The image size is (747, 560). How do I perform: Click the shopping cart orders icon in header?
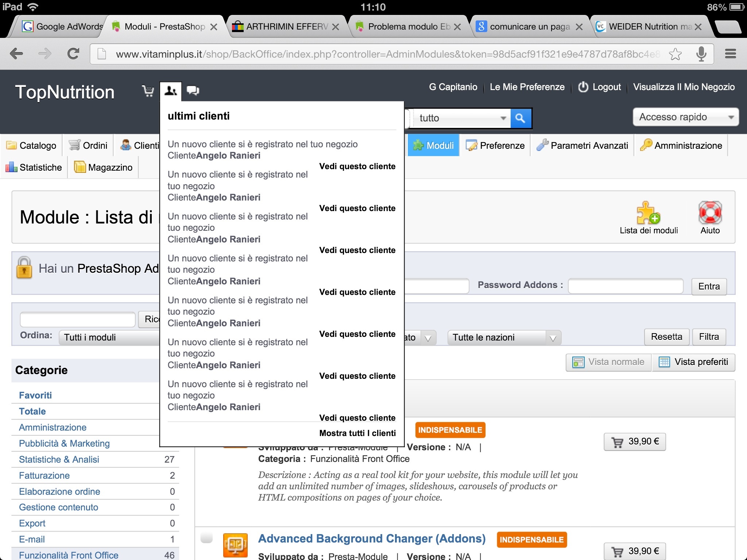(148, 90)
